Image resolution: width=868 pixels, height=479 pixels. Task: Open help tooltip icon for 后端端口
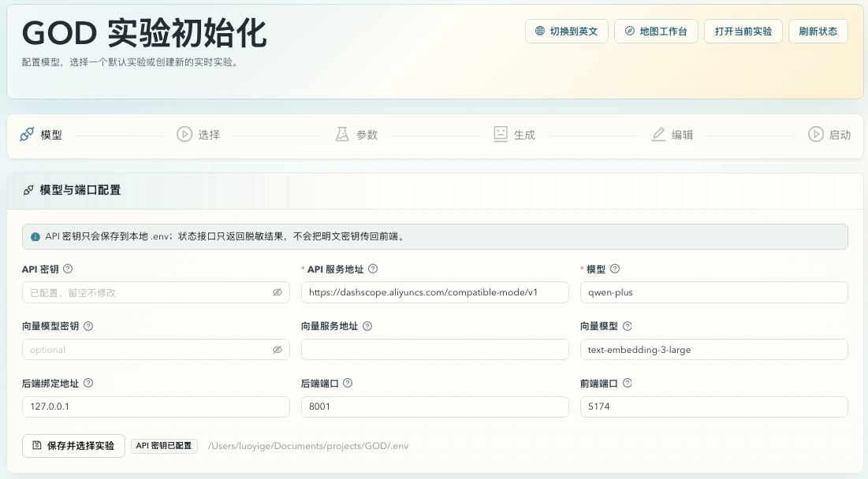[347, 383]
